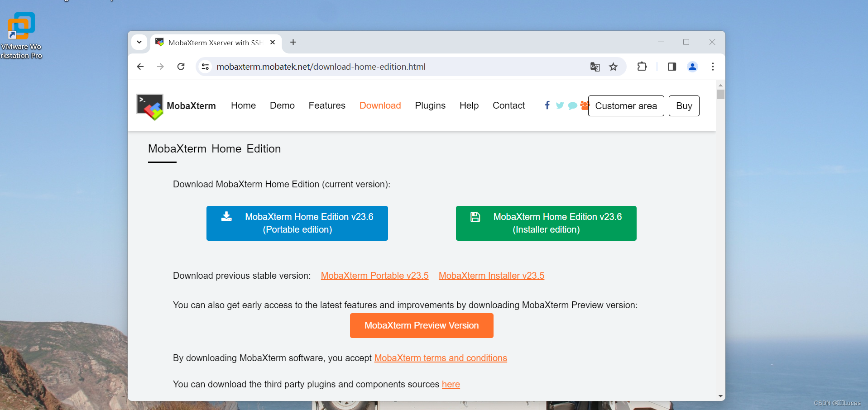Click the floppy disk icon on green button
The image size is (868, 410).
point(475,217)
